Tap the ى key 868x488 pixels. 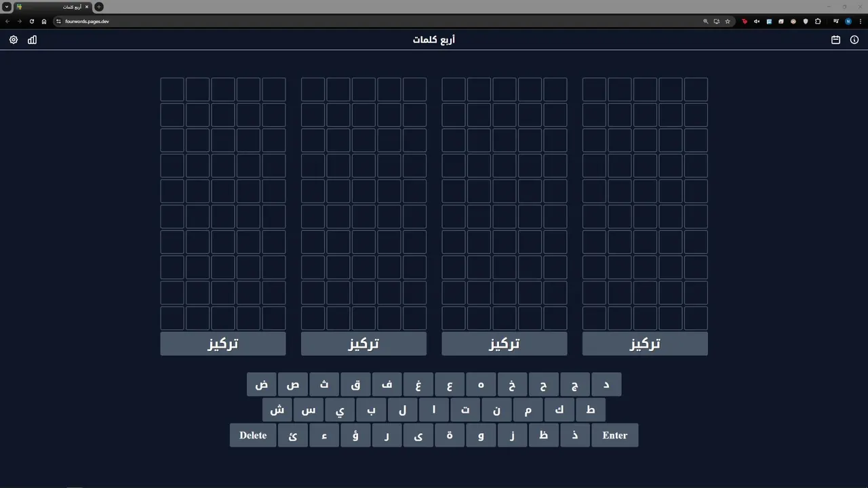418,435
